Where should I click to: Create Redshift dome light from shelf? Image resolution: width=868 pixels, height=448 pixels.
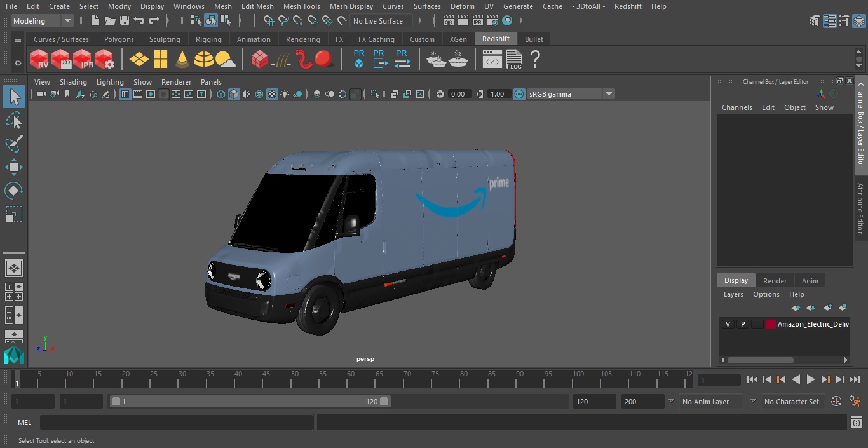click(x=203, y=60)
